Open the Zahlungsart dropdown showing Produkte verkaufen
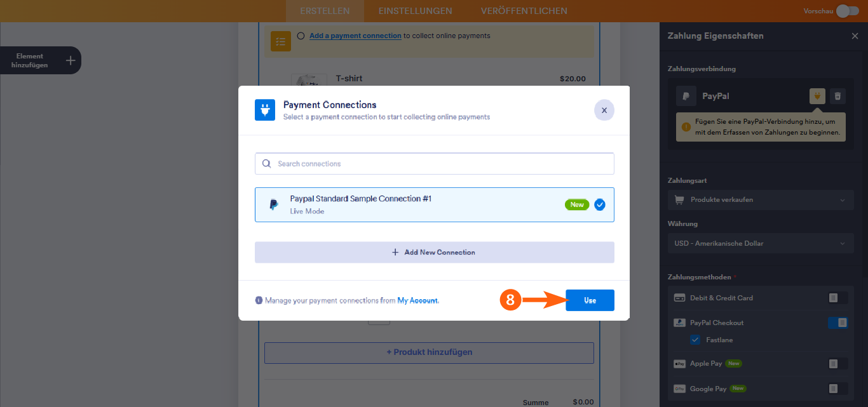The image size is (868, 407). (760, 200)
